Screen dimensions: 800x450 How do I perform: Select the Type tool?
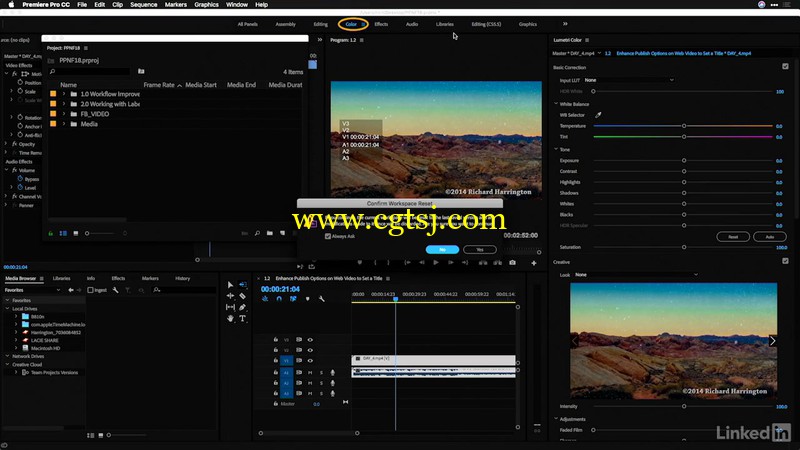pos(243,318)
